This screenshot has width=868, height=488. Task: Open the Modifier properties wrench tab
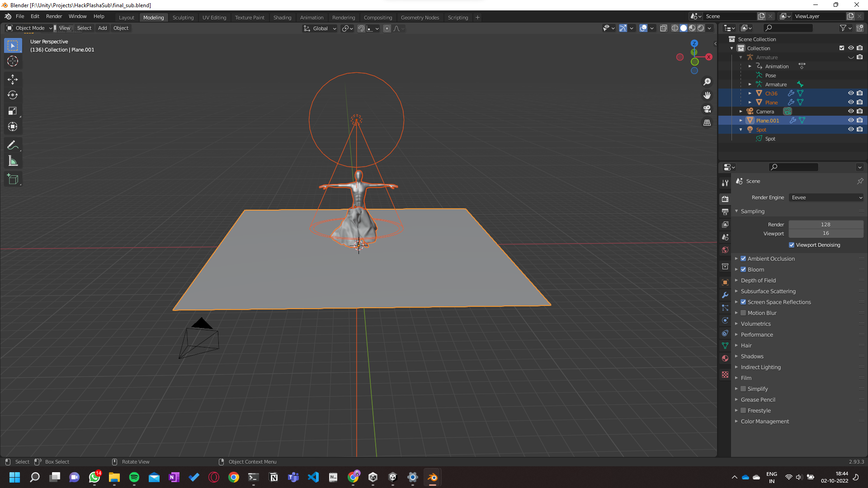click(x=725, y=295)
